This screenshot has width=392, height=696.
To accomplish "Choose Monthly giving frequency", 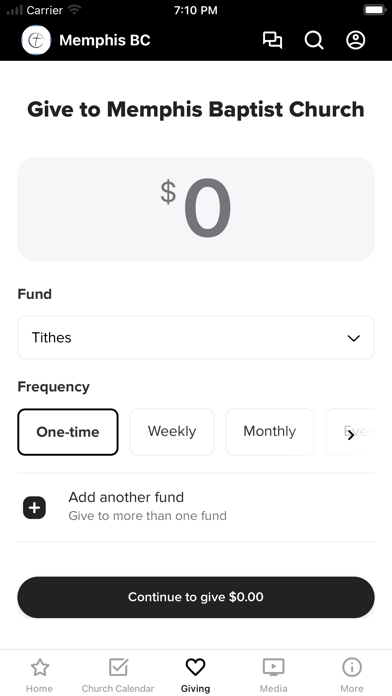I will (269, 432).
